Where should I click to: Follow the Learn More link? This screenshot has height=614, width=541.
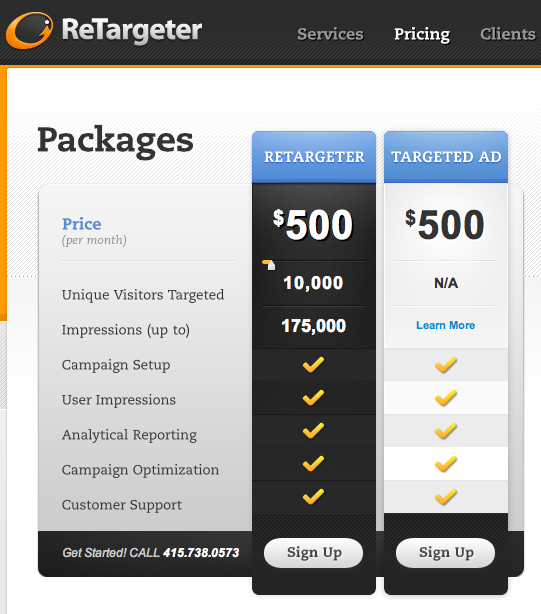point(445,325)
